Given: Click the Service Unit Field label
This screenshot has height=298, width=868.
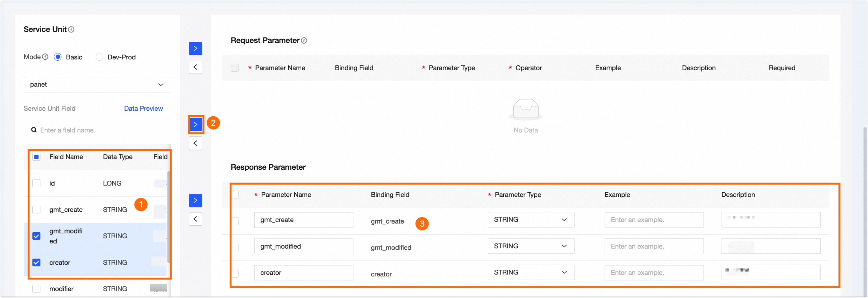Looking at the screenshot, I should click(49, 108).
